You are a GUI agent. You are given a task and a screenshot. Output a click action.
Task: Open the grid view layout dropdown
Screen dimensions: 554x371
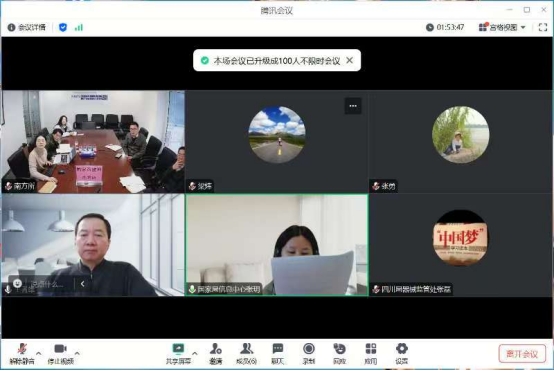tap(502, 27)
